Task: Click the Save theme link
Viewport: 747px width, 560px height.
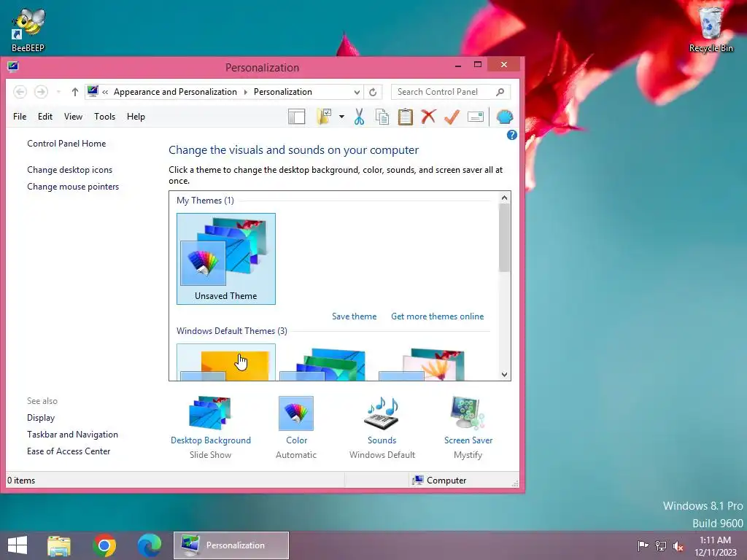Action: tap(354, 316)
